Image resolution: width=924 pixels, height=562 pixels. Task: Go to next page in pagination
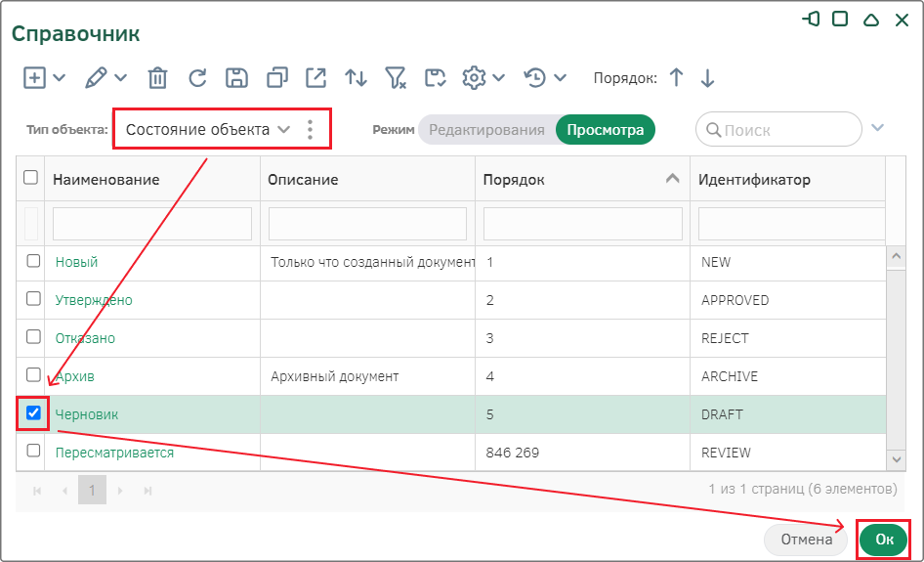pyautogui.click(x=120, y=491)
